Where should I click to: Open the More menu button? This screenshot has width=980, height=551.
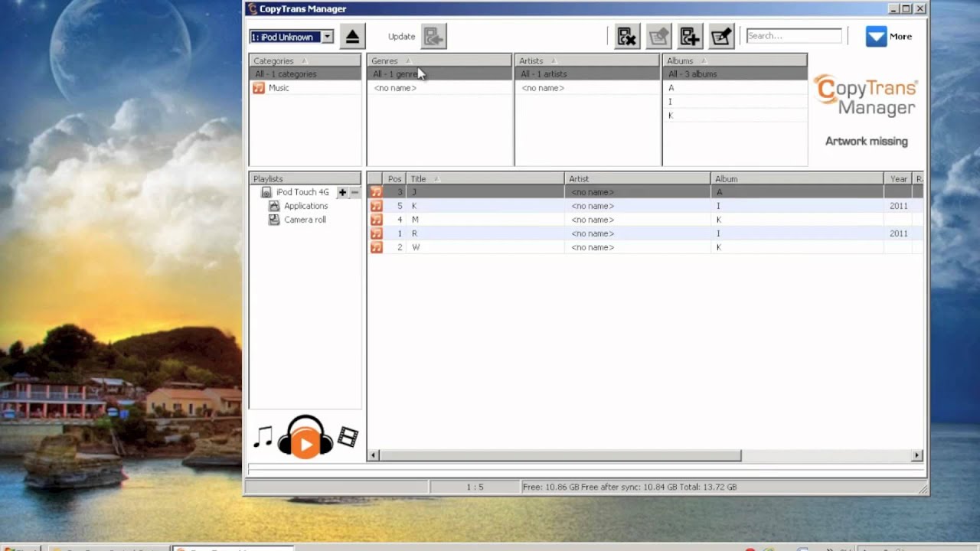889,36
